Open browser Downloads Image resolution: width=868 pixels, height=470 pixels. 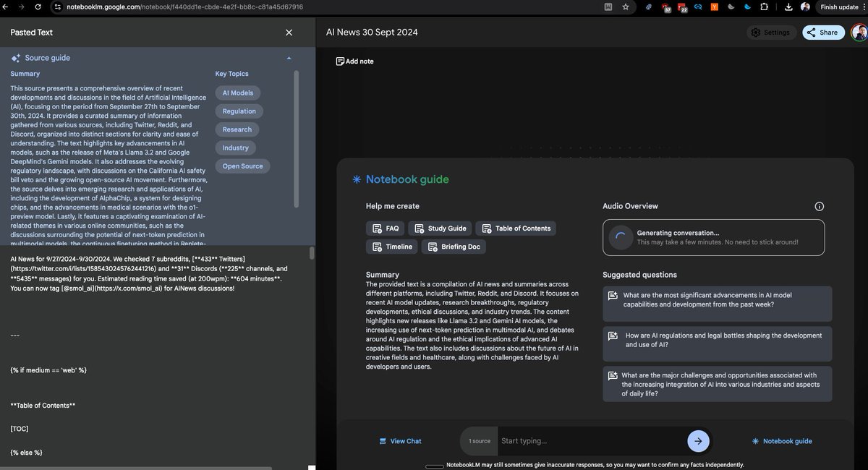787,7
